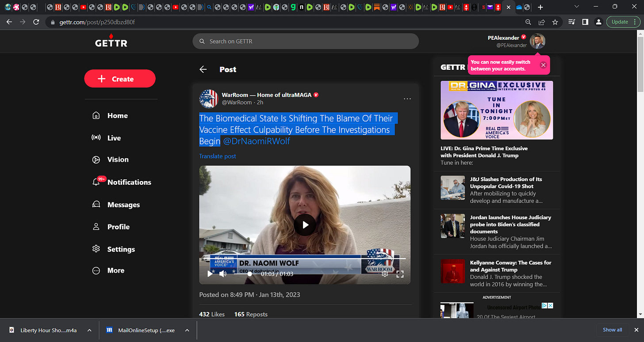Open Jordan launches House Judiciary probe article

tap(510, 224)
